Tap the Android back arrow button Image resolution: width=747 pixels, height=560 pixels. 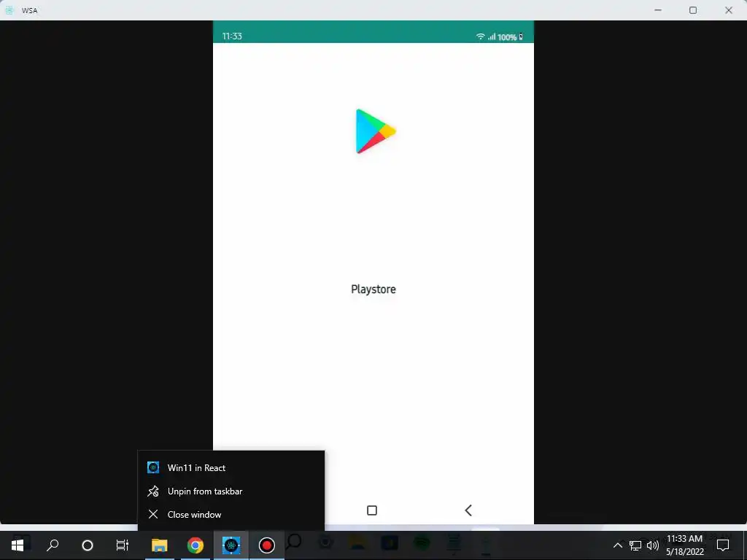[468, 510]
